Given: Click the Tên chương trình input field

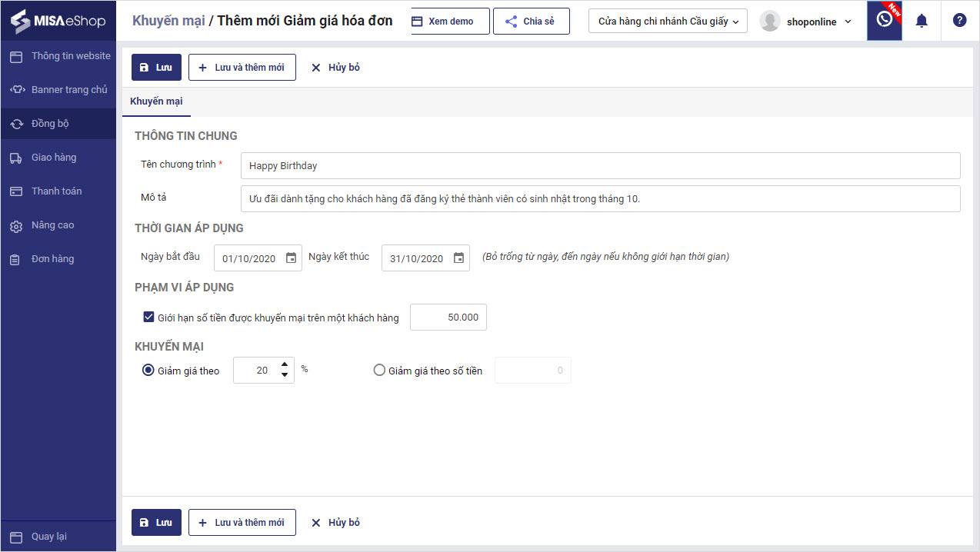Looking at the screenshot, I should 600,165.
